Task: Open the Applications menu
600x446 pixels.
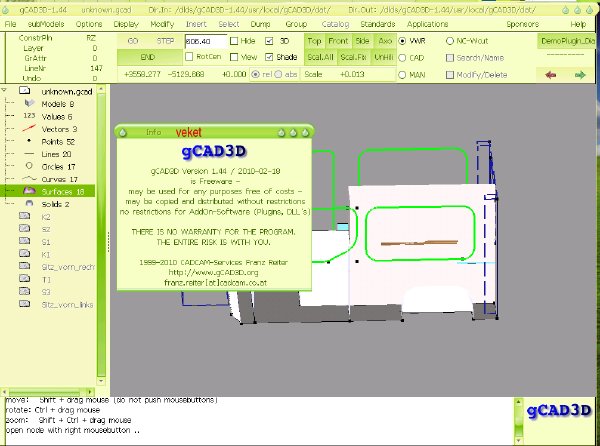Action: click(427, 24)
